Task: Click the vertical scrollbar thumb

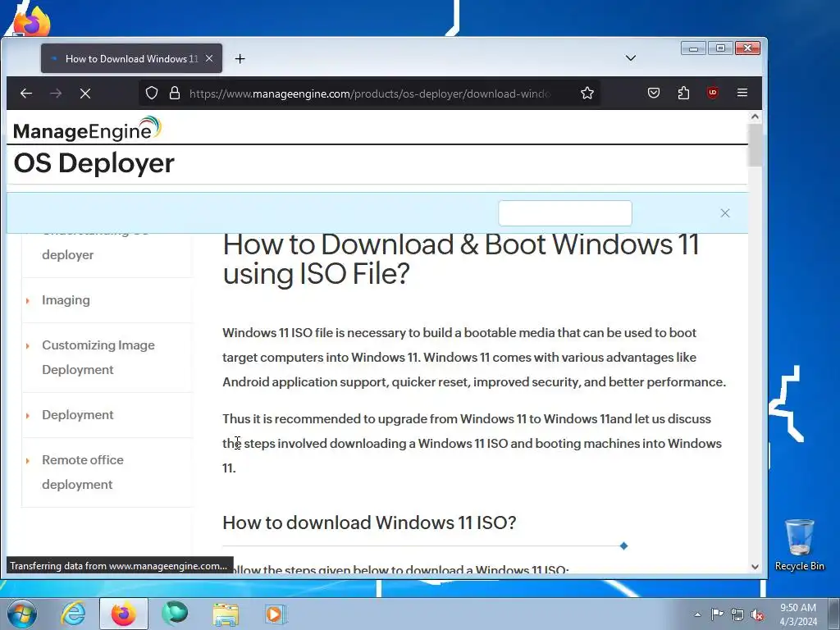Action: [755, 144]
